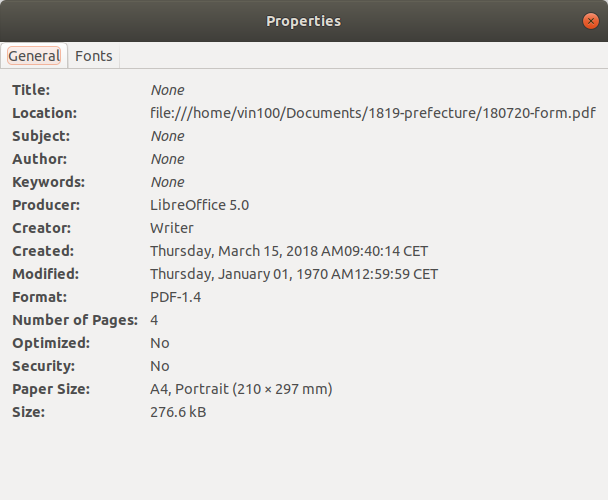The height and width of the screenshot is (500, 608).
Task: Switch to the Fonts tab
Action: (94, 56)
